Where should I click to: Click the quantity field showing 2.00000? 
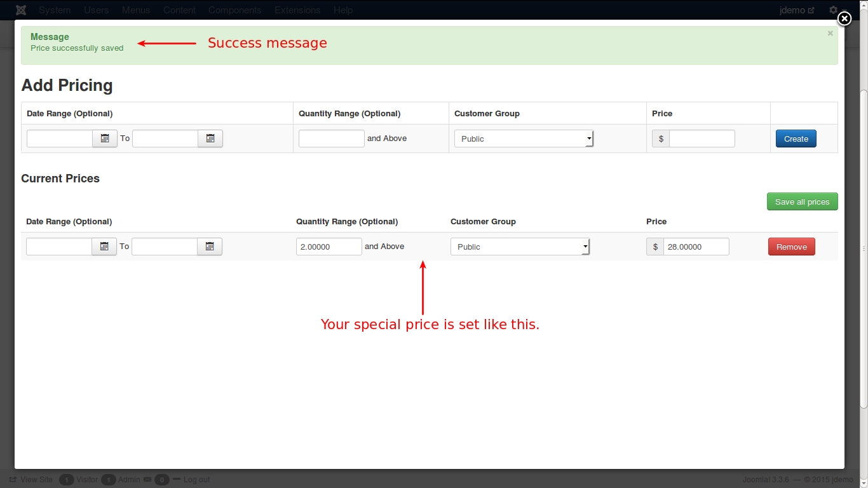coord(329,247)
